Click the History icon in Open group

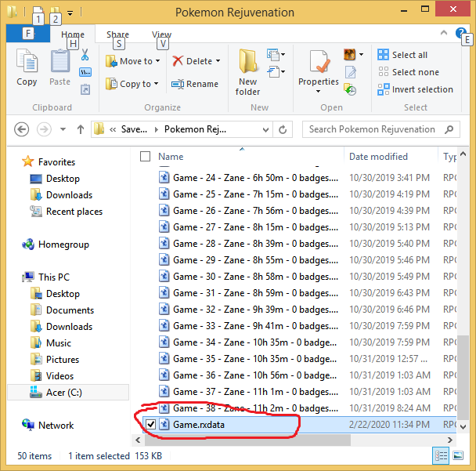pyautogui.click(x=350, y=89)
